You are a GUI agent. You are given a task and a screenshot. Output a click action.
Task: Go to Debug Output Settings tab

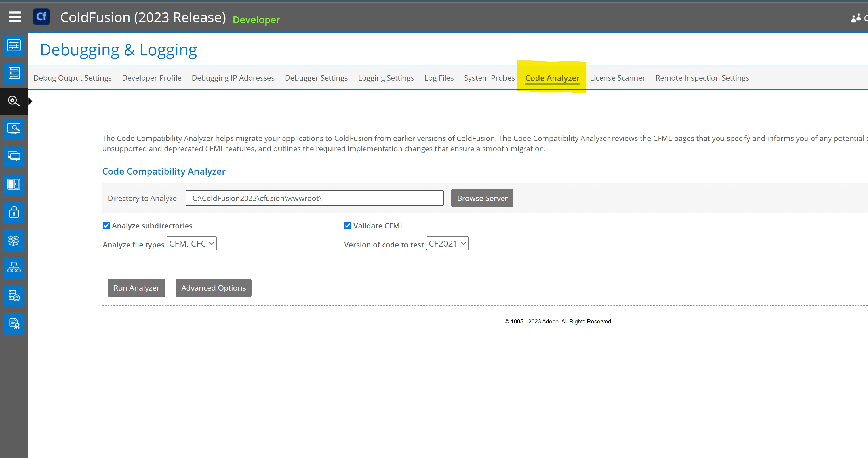click(72, 78)
